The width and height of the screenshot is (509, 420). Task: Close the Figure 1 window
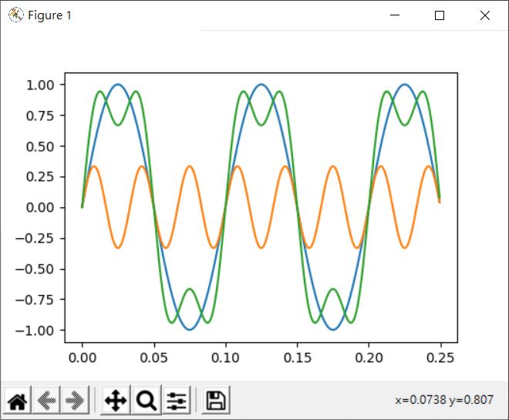tap(485, 15)
